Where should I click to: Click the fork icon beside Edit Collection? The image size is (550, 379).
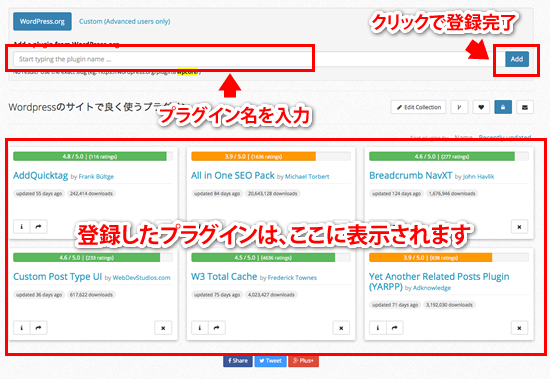(459, 107)
